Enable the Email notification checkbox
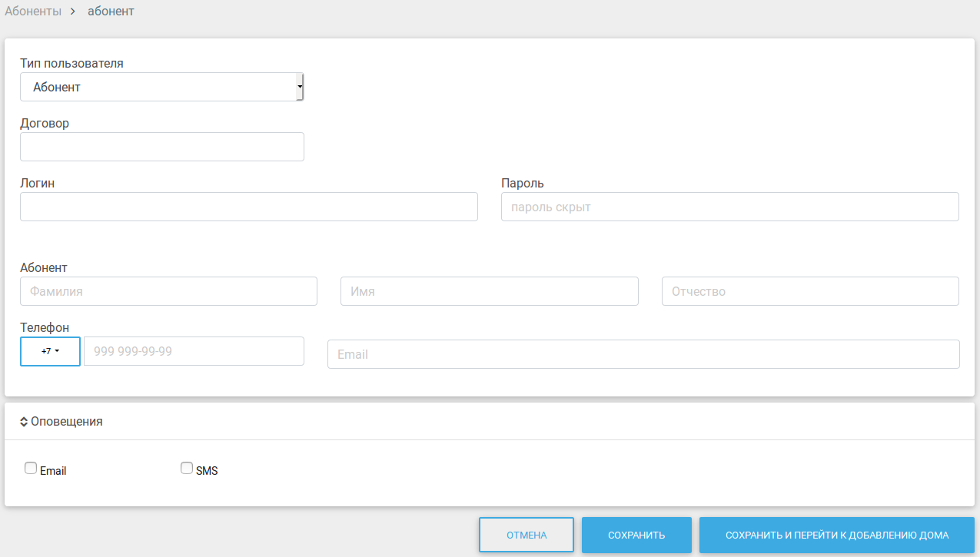Screen dimensions: 980x557 pyautogui.click(x=31, y=468)
